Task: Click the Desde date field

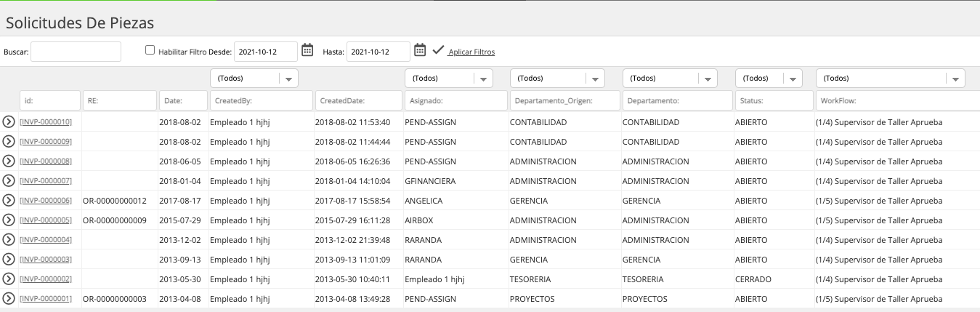Action: tap(266, 52)
